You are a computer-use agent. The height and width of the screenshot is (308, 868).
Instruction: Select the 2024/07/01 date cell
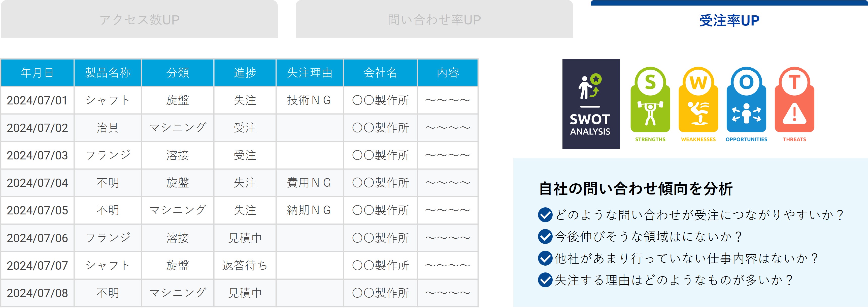tap(37, 100)
